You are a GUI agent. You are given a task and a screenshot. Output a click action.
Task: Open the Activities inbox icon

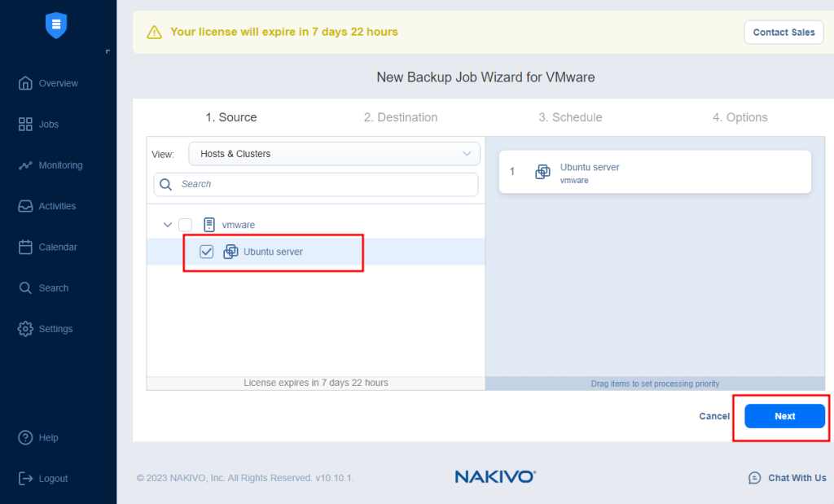[25, 206]
